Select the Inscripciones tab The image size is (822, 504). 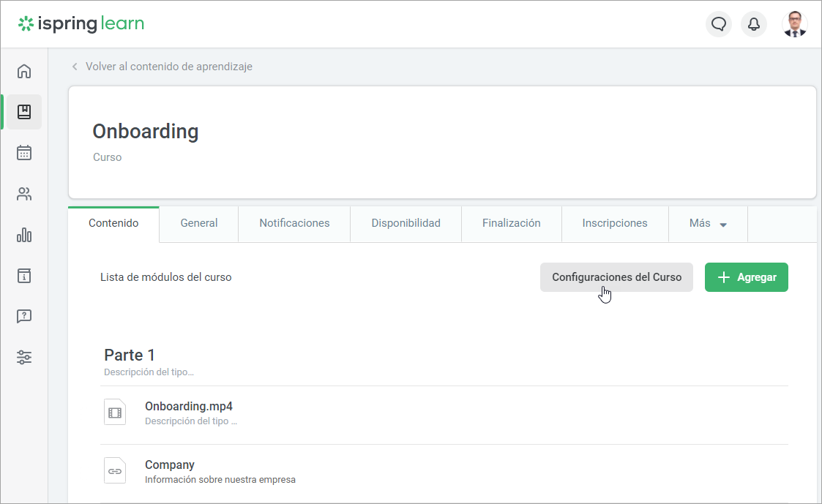coord(614,224)
